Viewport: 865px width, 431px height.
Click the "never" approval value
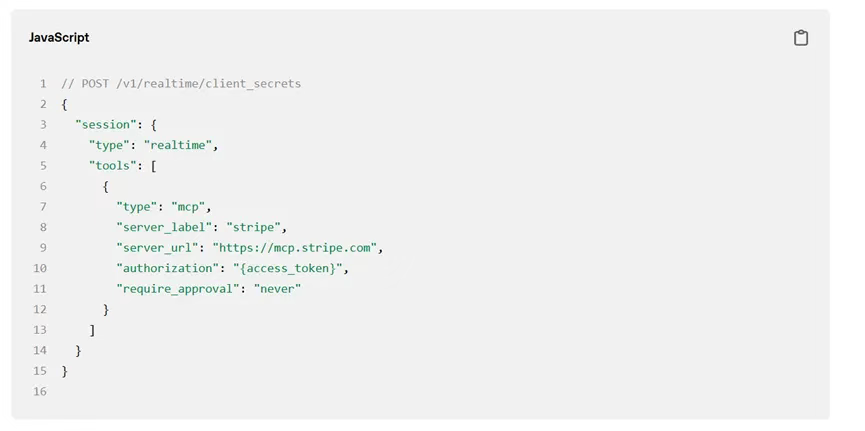(x=277, y=289)
